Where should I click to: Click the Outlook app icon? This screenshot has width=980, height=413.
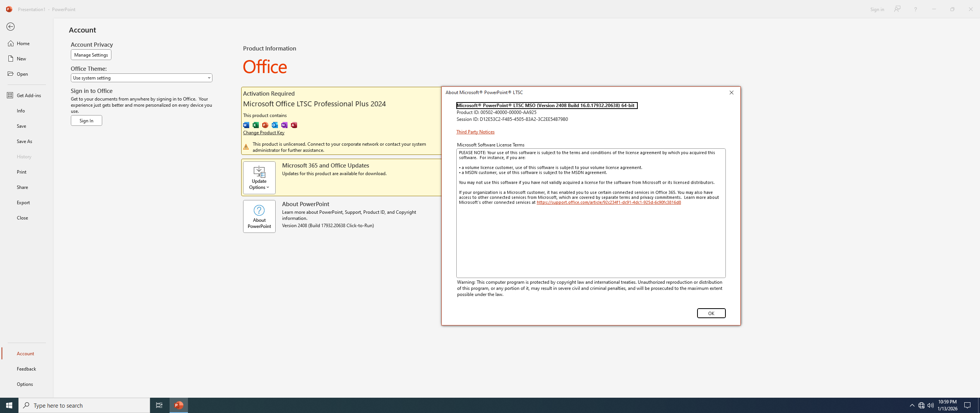[x=275, y=125]
